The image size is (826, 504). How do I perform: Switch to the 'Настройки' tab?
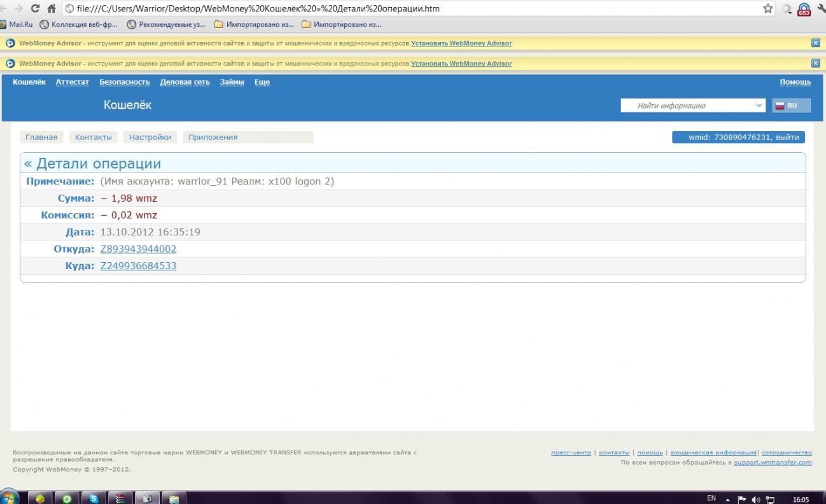150,137
